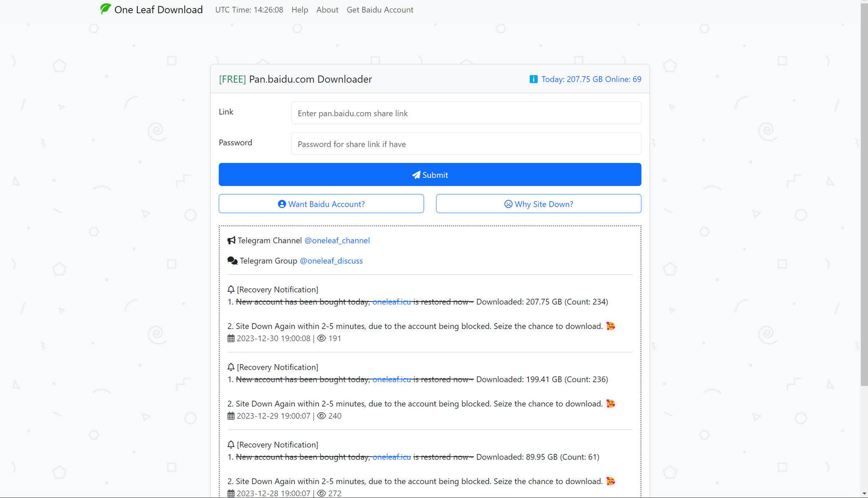Click Why Site Down button
This screenshot has height=498, width=868.
point(538,203)
